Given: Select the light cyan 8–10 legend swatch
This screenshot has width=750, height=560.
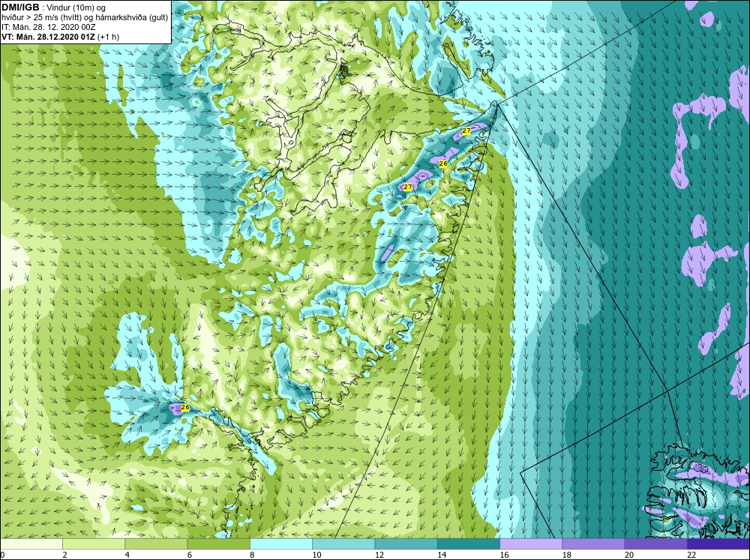Looking at the screenshot, I should pos(281,544).
